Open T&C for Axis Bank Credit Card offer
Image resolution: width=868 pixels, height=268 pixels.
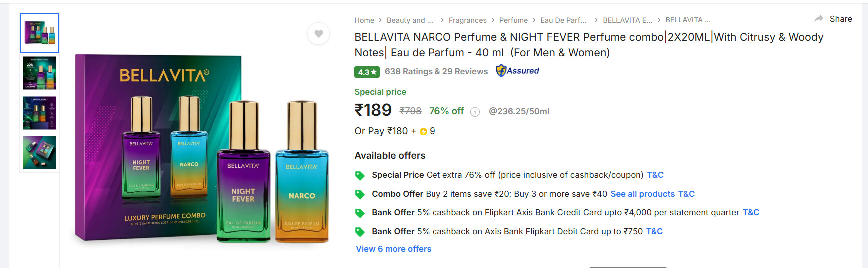coord(751,212)
